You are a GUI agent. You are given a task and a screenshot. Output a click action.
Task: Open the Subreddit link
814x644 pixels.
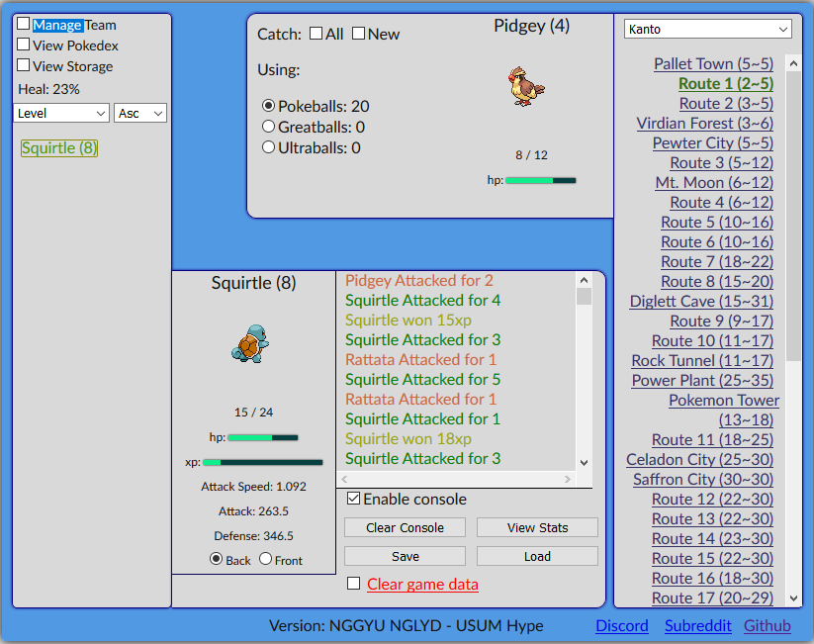pos(698,626)
